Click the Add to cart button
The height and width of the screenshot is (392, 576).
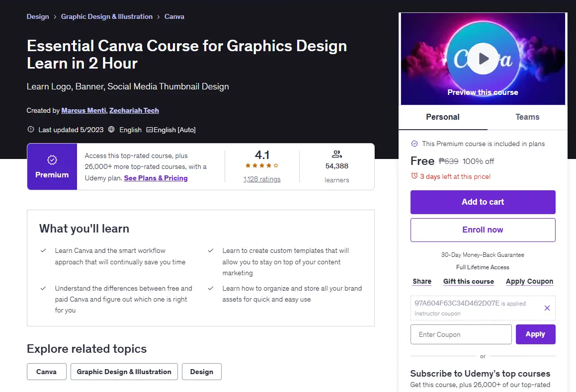coord(483,202)
